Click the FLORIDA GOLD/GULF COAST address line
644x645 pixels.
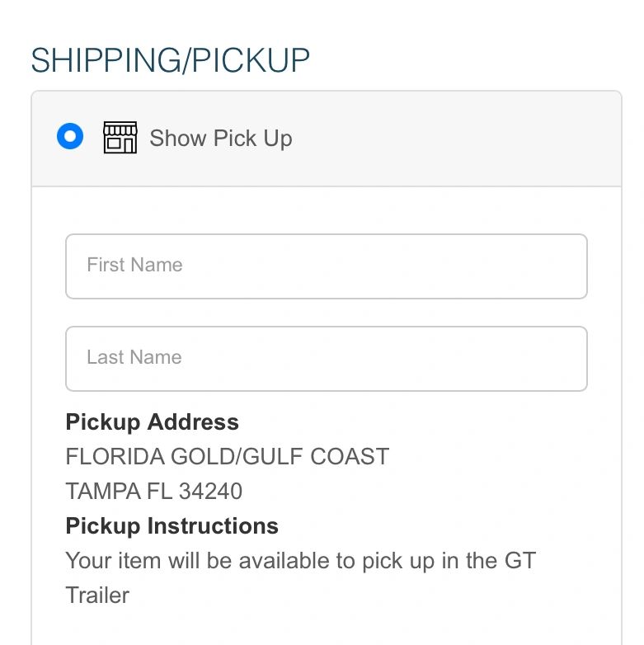227,457
